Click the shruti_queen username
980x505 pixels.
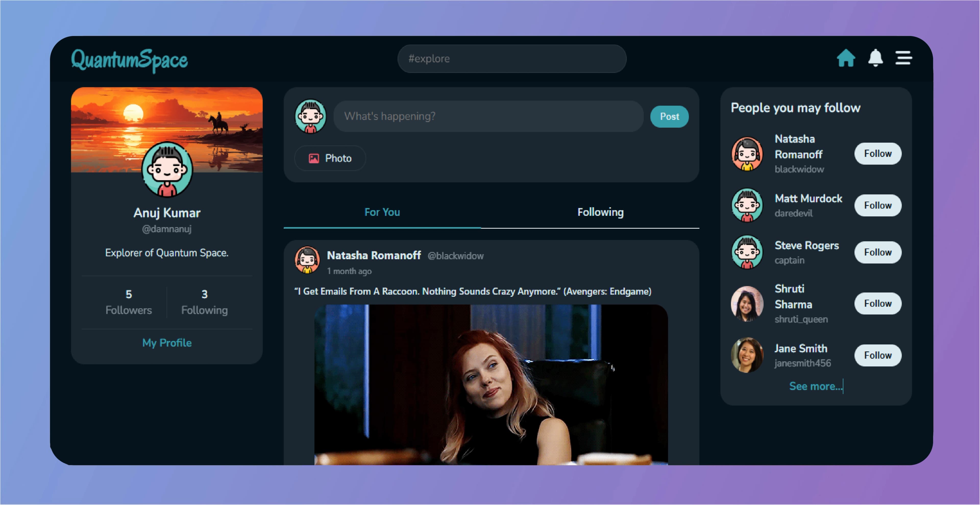tap(801, 319)
